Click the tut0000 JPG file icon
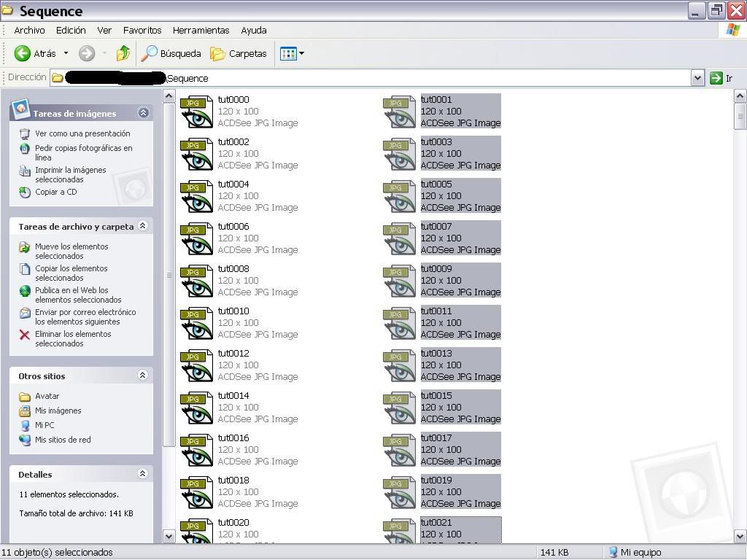Screen dimensions: 747x560 coord(196,112)
